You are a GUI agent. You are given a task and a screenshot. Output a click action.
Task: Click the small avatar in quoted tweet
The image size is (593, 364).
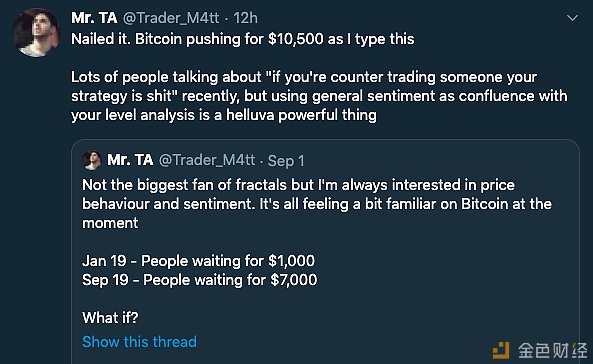point(92,160)
